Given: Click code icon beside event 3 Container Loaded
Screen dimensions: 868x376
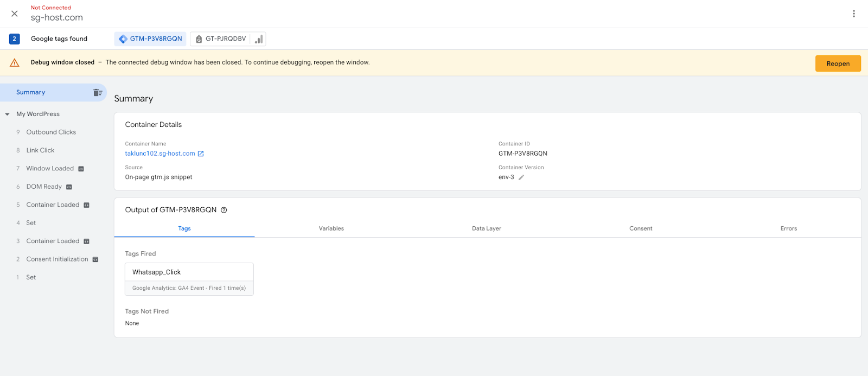Looking at the screenshot, I should pos(86,241).
